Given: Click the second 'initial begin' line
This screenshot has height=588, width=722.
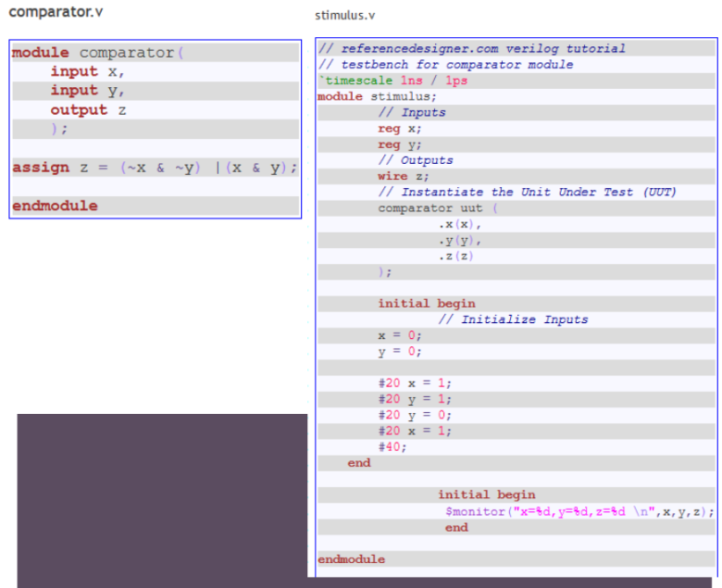Looking at the screenshot, I should pos(487,494).
